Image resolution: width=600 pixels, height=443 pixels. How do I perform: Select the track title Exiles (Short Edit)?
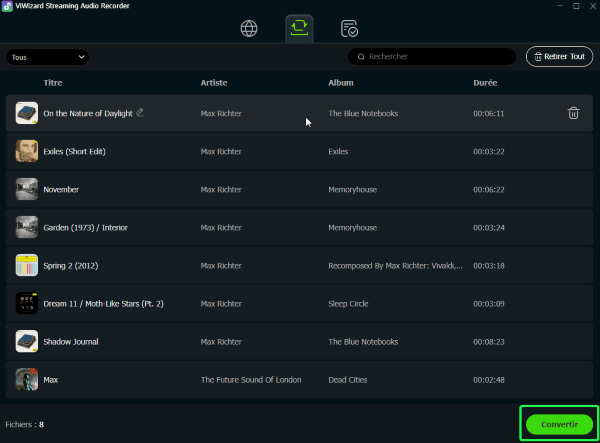click(x=74, y=151)
